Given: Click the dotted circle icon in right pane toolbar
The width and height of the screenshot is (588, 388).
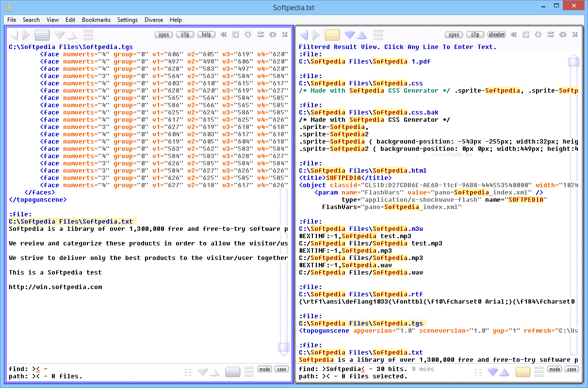Looking at the screenshot, I should point(538,34).
